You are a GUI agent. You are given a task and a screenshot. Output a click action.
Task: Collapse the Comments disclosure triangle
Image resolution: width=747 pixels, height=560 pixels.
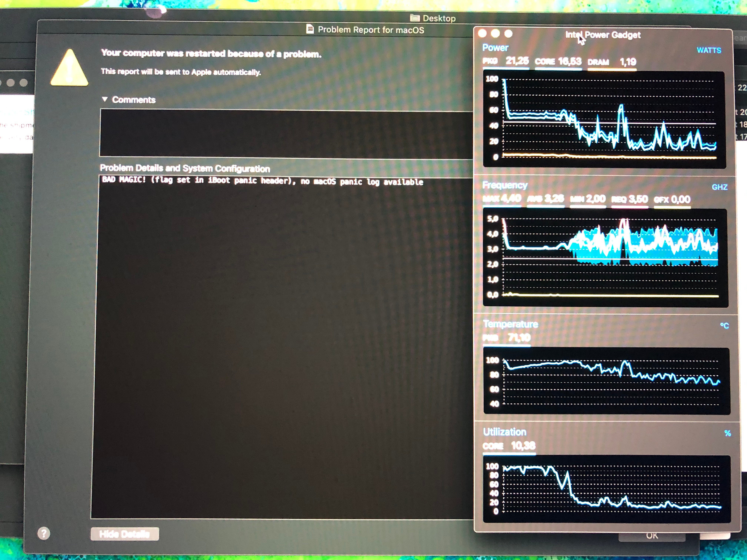pos(105,99)
